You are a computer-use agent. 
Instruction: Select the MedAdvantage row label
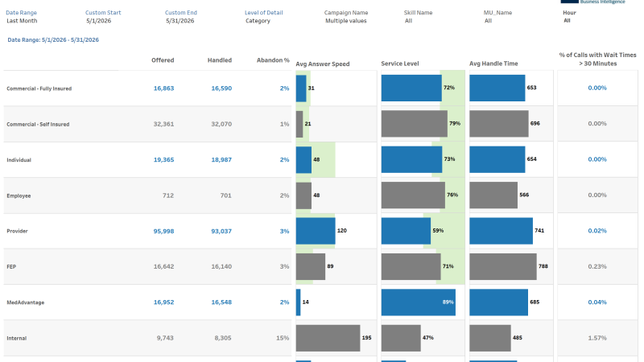26,302
